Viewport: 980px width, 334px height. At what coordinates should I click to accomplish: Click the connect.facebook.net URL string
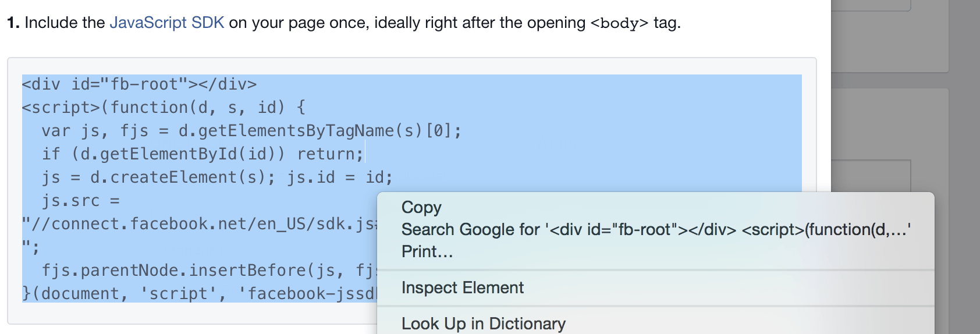(x=200, y=224)
